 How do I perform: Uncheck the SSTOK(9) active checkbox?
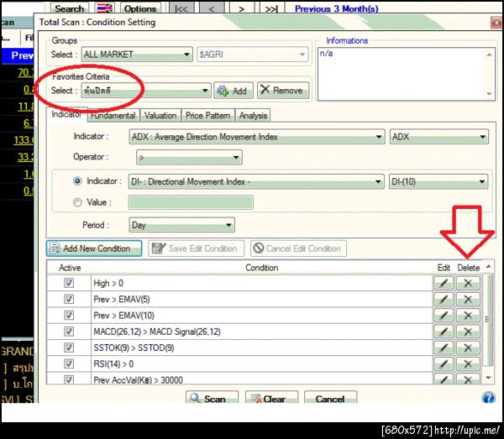(x=69, y=348)
